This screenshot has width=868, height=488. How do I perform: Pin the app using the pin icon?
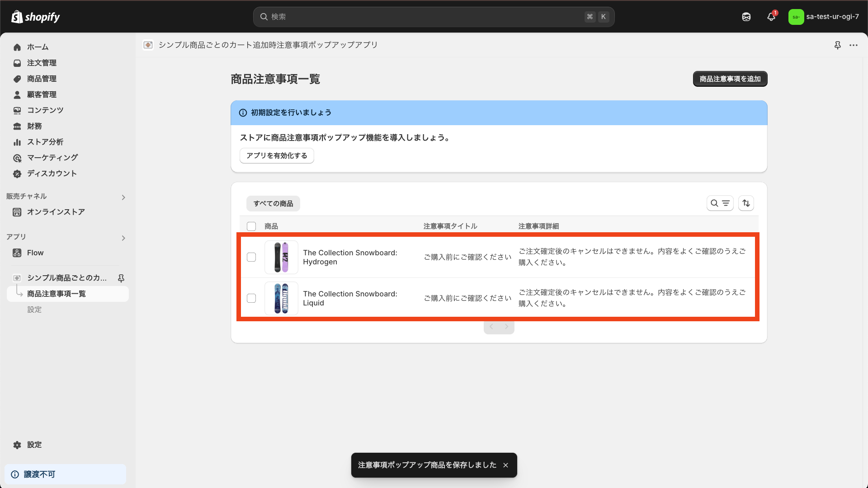pyautogui.click(x=838, y=45)
